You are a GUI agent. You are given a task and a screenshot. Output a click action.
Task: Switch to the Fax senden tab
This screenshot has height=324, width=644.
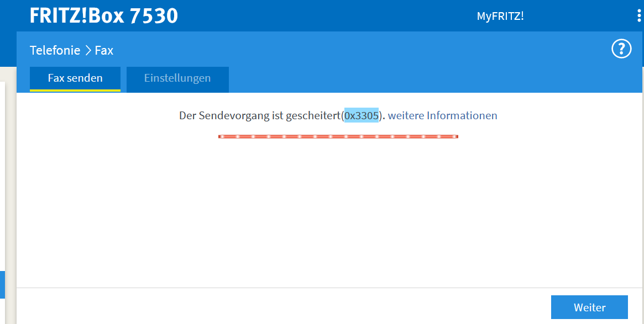(x=75, y=79)
